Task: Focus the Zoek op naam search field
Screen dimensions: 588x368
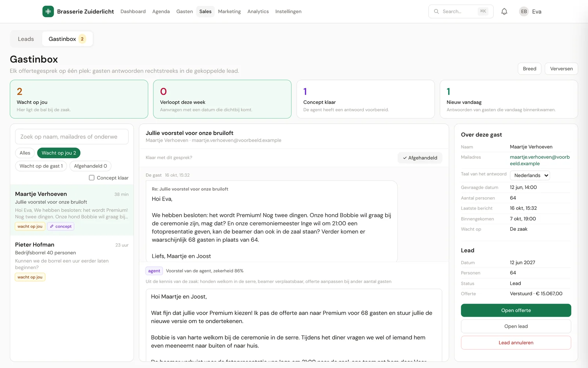Action: coord(72,137)
